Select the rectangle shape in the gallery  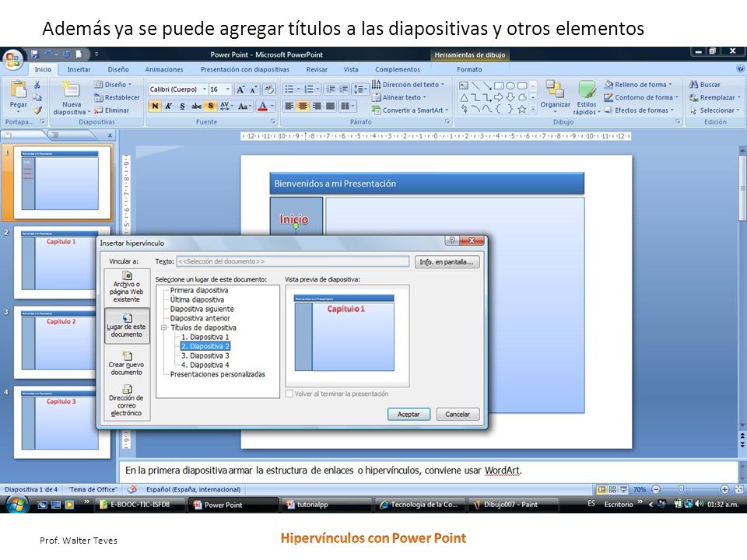(x=499, y=86)
